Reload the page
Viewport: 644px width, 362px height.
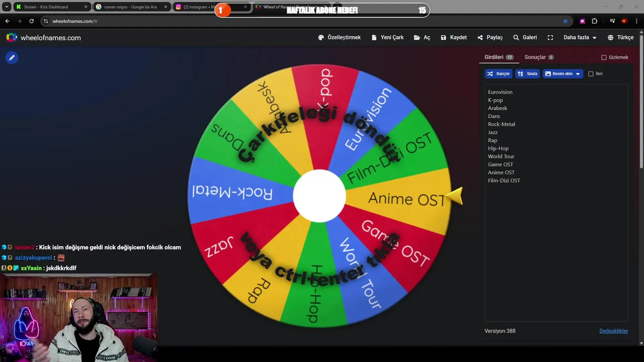click(31, 21)
